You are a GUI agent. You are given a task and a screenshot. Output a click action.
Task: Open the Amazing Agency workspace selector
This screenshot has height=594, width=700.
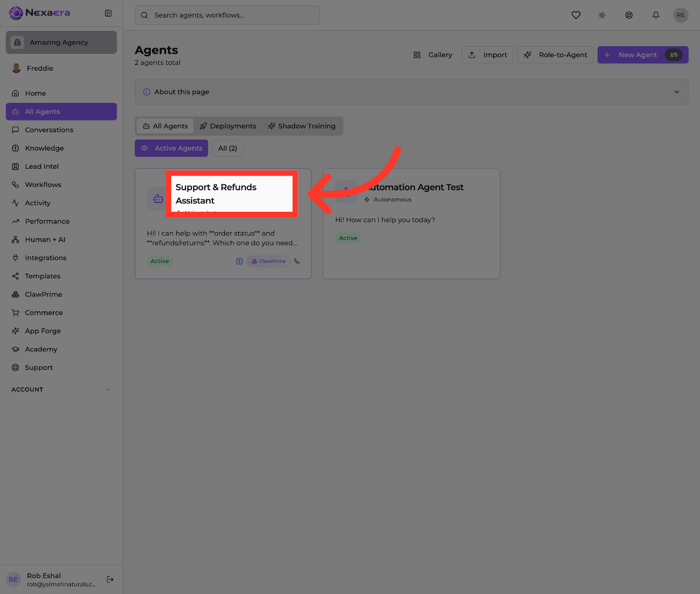tap(61, 42)
